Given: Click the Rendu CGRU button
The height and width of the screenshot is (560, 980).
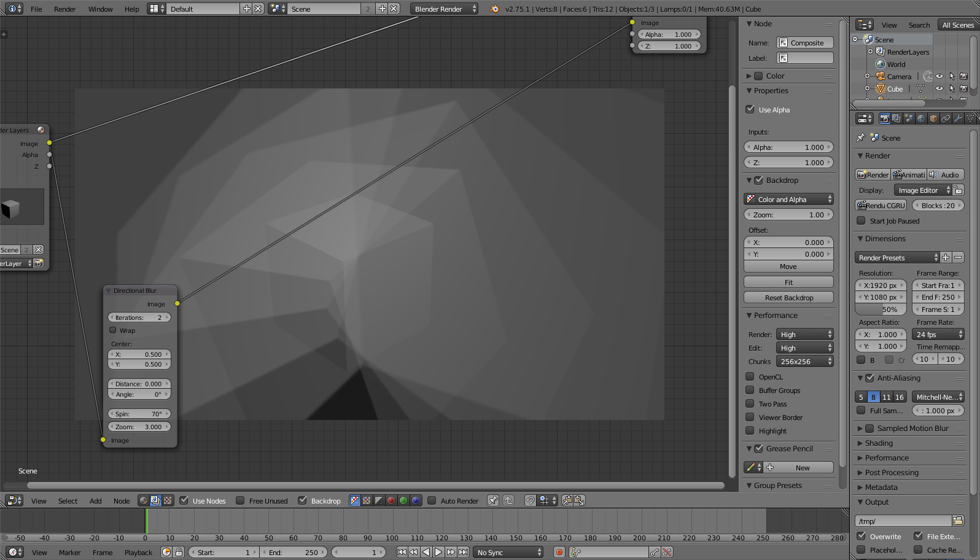Looking at the screenshot, I should (x=881, y=205).
